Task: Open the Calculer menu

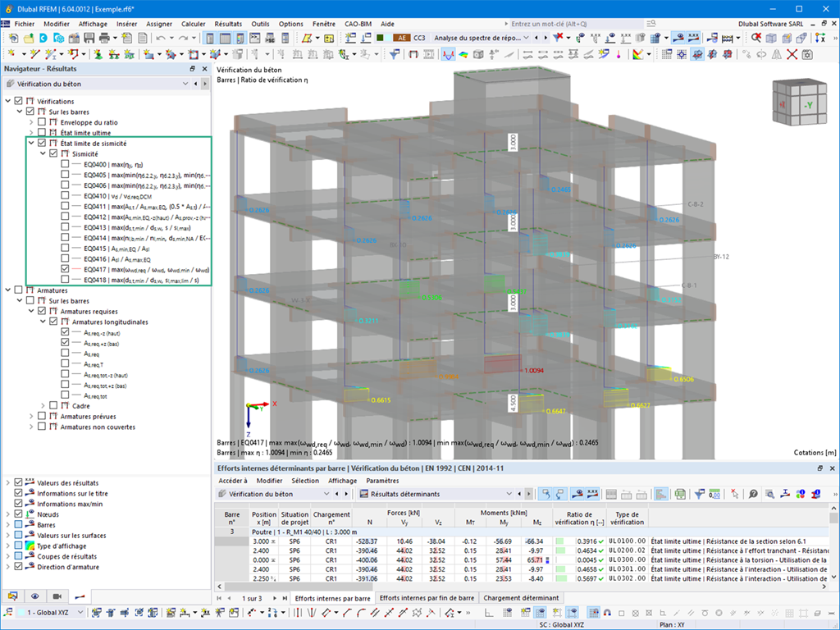Action: 193,24
